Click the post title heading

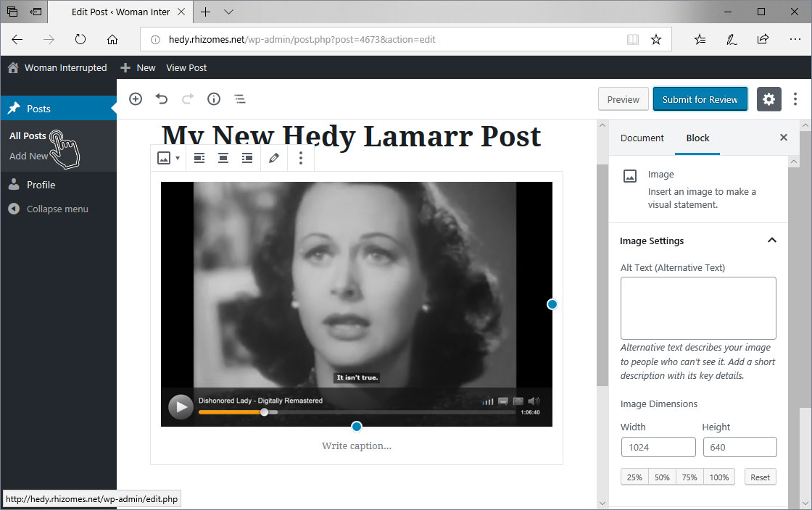(x=351, y=136)
